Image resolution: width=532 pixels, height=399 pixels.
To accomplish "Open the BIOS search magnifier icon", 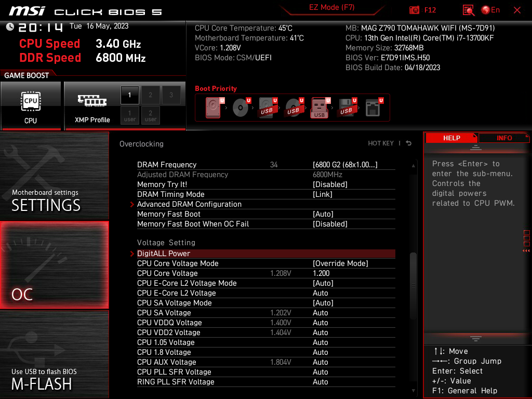I will click(x=468, y=10).
